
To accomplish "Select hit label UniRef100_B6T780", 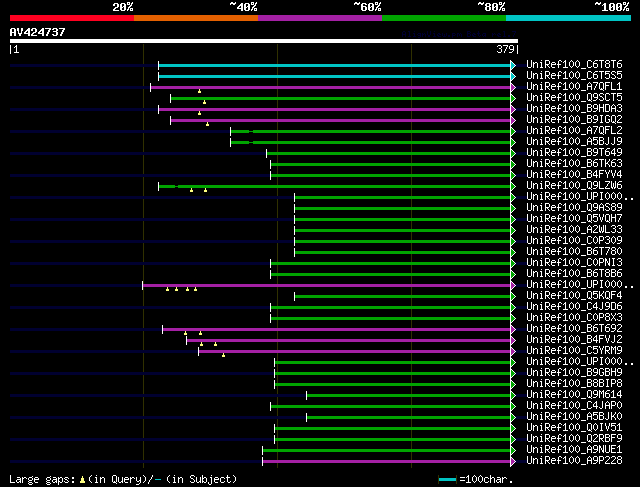I will pos(574,252).
